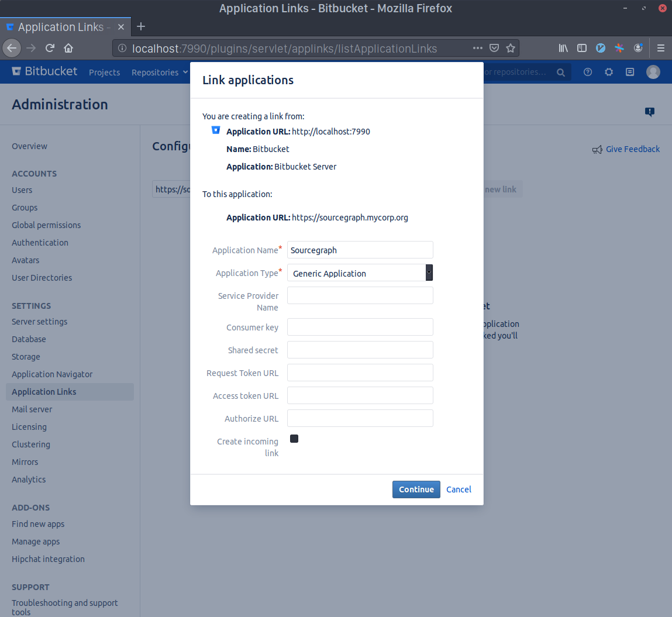Click the Firefox forward arrow button

[31, 48]
